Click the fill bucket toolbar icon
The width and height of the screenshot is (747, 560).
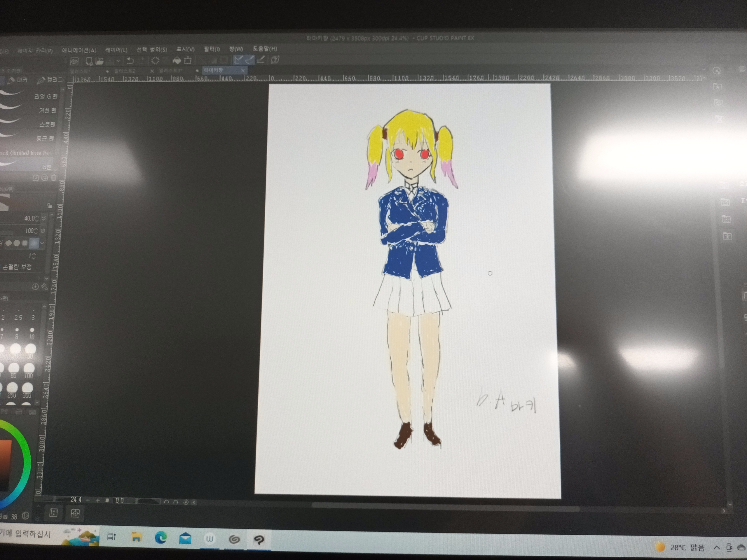(x=177, y=60)
